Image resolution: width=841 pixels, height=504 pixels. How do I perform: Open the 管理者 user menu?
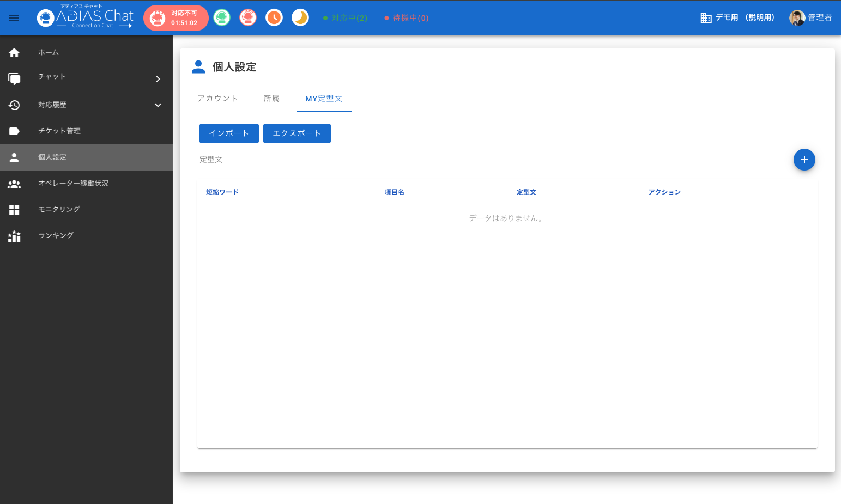[x=810, y=18]
